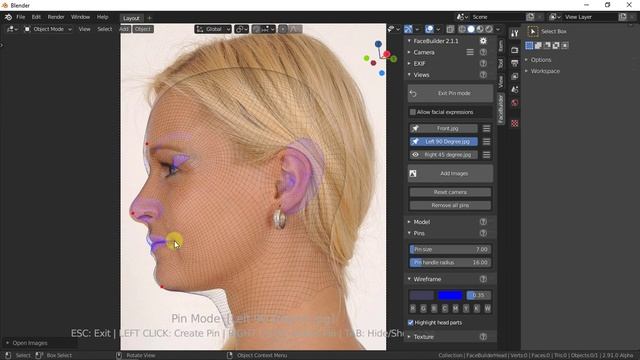Viewport: 640px width, 360px height.
Task: Open help for the EXIF panel
Action: click(x=483, y=64)
